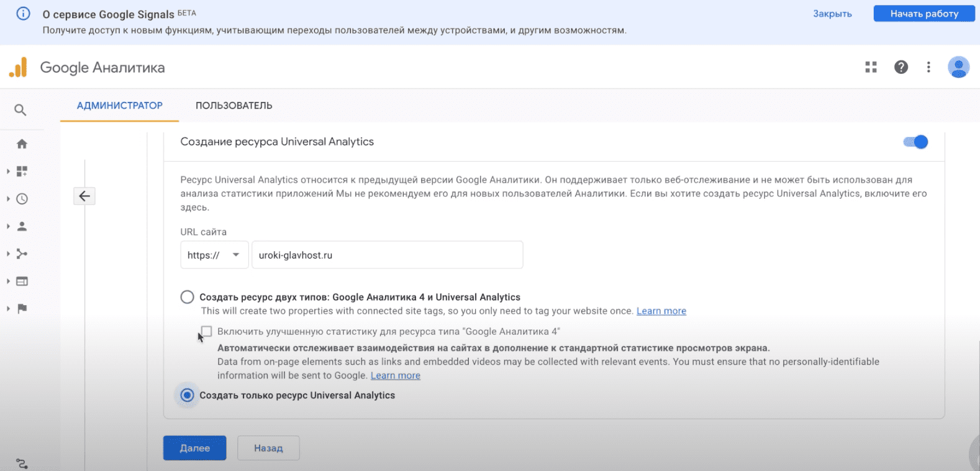Open the Conversions flag icon in sidebar
The width and height of the screenshot is (980, 471).
coord(22,309)
